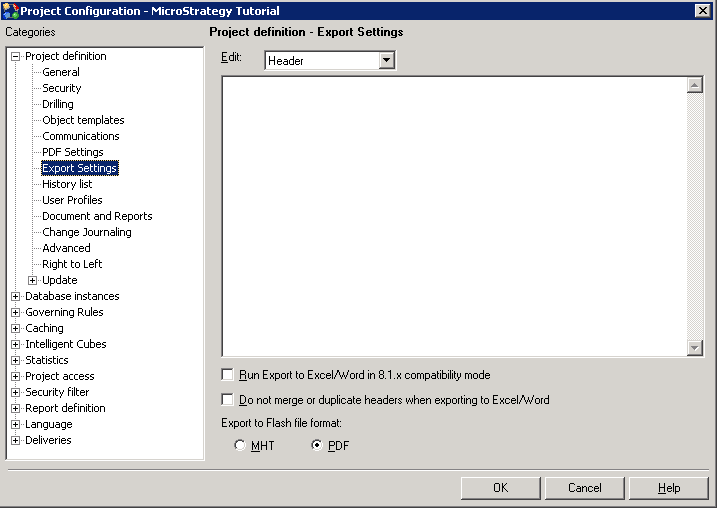This screenshot has height=511, width=718.
Task: Collapse the Project definition tree node
Action: click(16, 57)
